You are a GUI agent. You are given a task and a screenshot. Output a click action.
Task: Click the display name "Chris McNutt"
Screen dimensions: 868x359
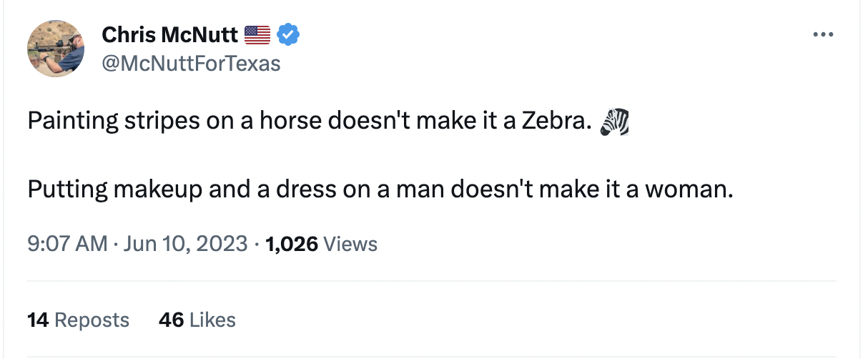[170, 34]
